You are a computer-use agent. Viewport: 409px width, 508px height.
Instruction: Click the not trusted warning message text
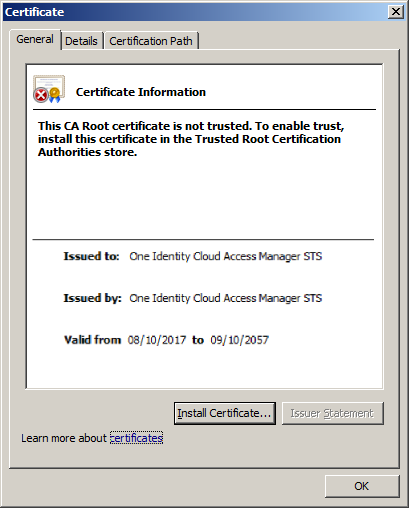tap(191, 139)
